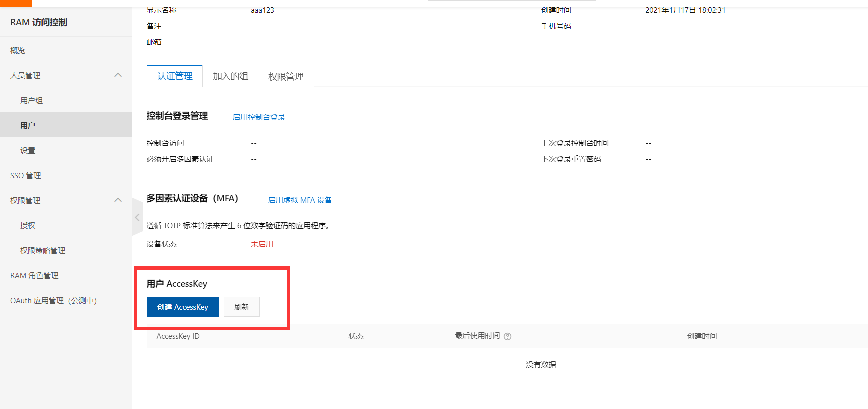Click the 最后使用时间 column header

(x=477, y=336)
